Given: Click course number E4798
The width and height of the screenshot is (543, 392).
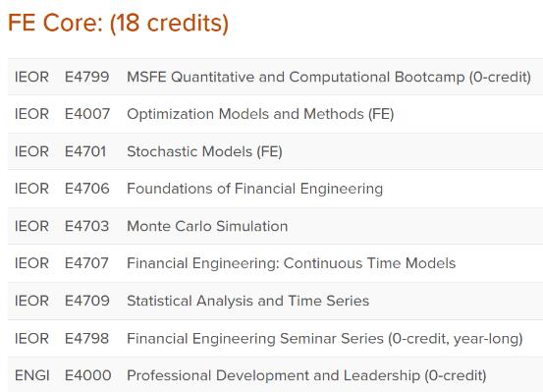Looking at the screenshot, I should 87,338.
